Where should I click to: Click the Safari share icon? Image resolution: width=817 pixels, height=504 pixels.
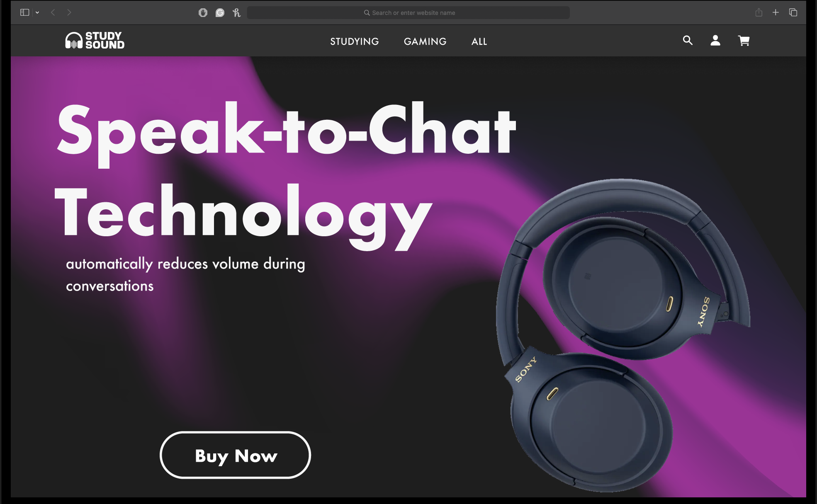[x=759, y=12]
